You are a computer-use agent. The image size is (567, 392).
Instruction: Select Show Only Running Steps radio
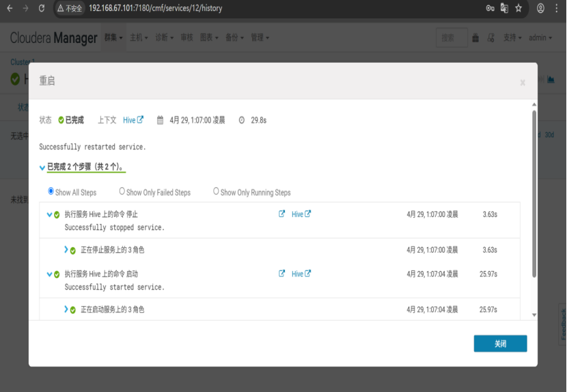216,191
